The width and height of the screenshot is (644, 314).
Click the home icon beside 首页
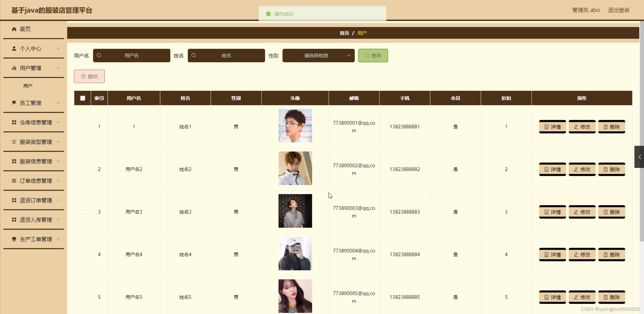[14, 29]
